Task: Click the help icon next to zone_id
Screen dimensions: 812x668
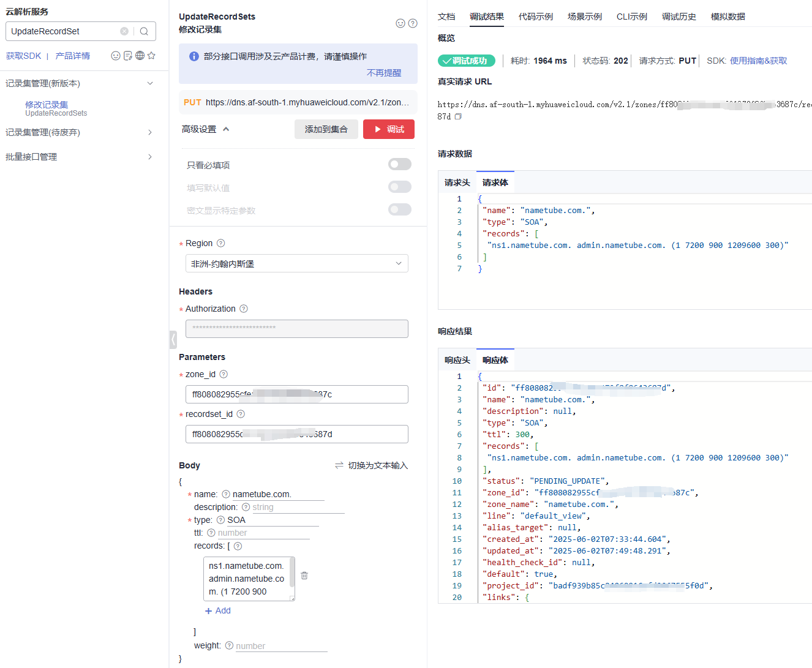Action: 224,374
